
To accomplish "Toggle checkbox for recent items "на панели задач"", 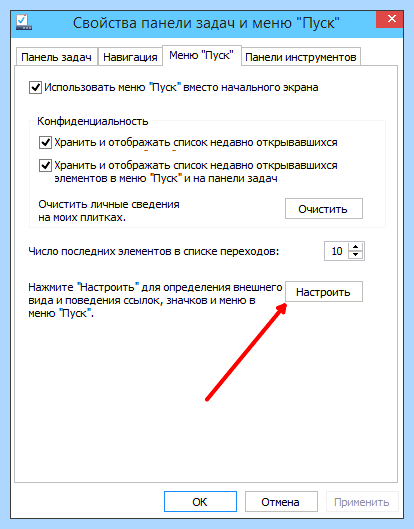I will (x=45, y=166).
